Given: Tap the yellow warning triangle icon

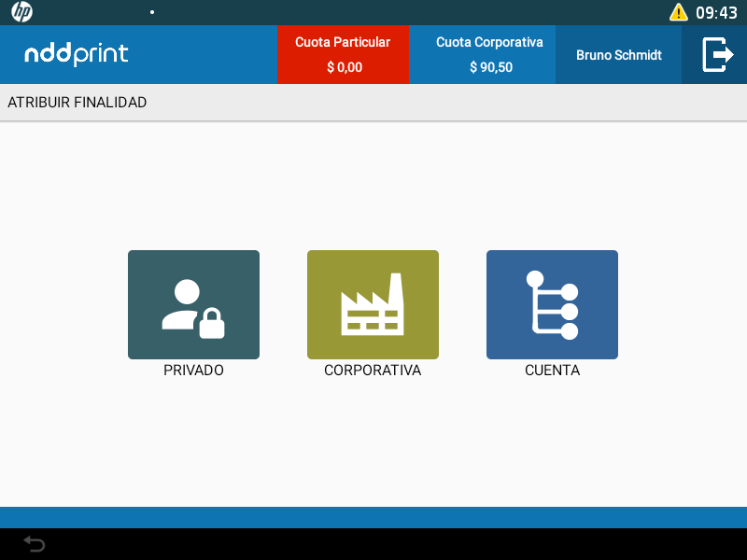Looking at the screenshot, I should click(x=679, y=12).
